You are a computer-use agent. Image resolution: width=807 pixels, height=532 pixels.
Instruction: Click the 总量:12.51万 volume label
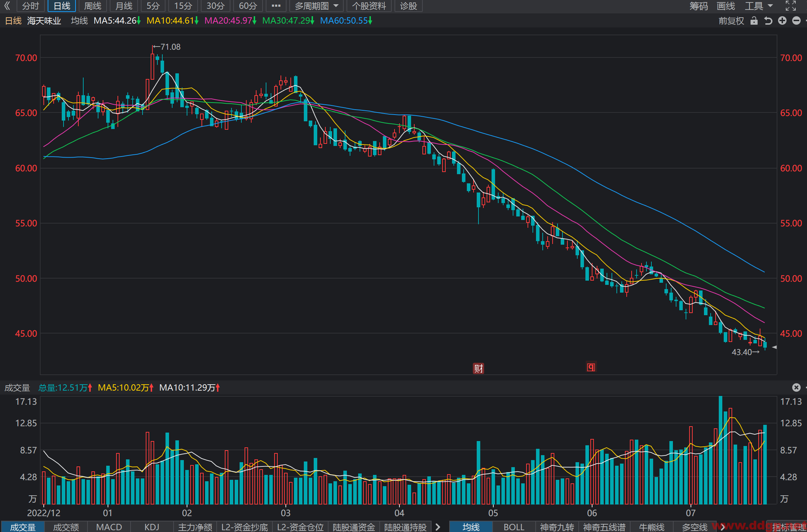[65, 387]
